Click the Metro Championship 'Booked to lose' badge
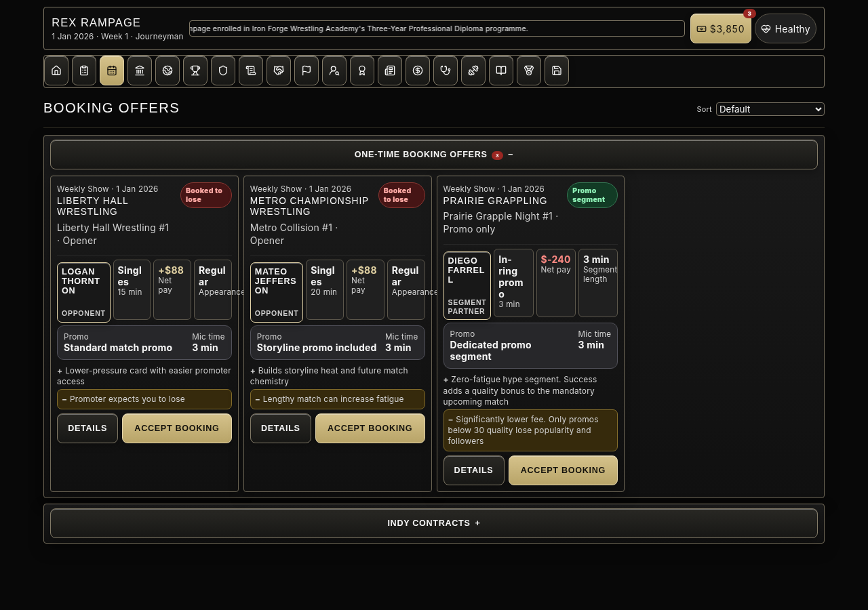This screenshot has height=610, width=868. (x=401, y=195)
